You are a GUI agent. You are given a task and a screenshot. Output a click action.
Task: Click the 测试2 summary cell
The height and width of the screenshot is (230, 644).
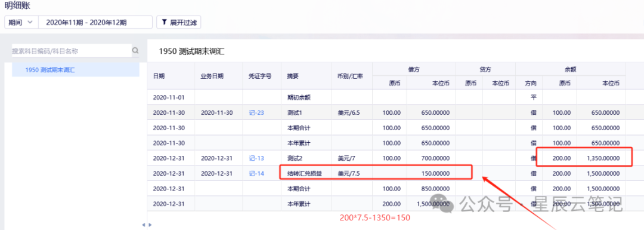tap(306, 158)
